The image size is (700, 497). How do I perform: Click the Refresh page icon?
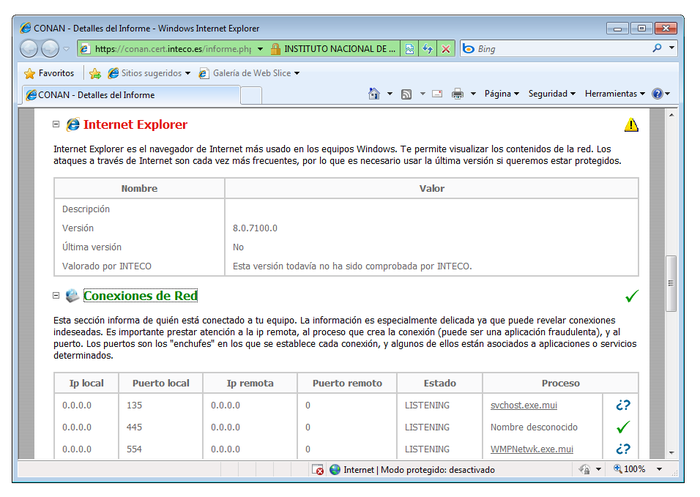(428, 49)
